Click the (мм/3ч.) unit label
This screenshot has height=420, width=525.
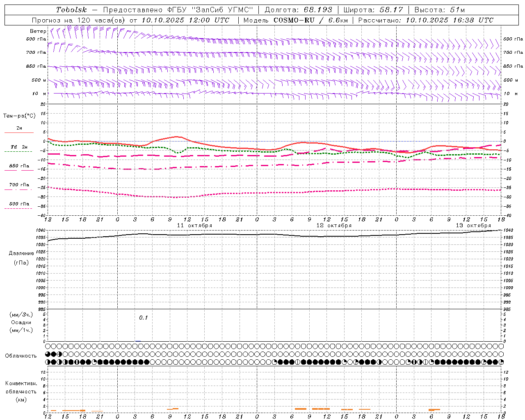click(x=21, y=315)
